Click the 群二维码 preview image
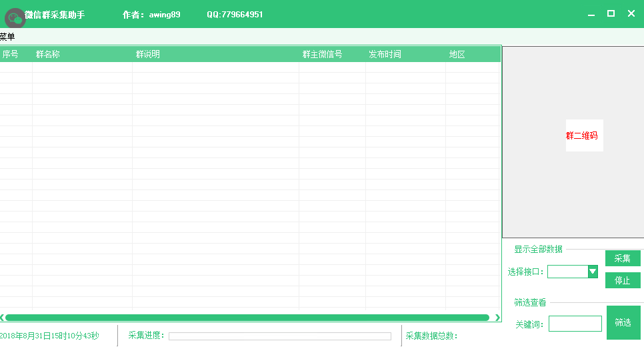644x351 pixels. pos(584,135)
